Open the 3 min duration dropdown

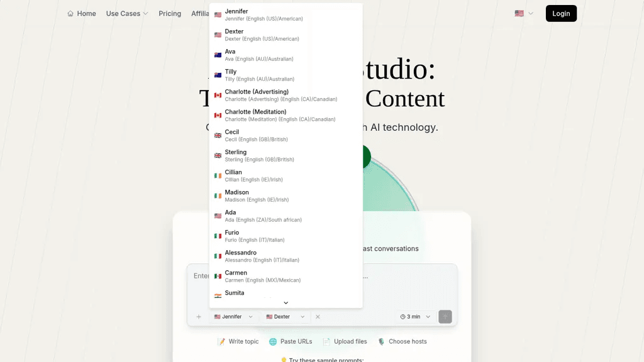415,317
